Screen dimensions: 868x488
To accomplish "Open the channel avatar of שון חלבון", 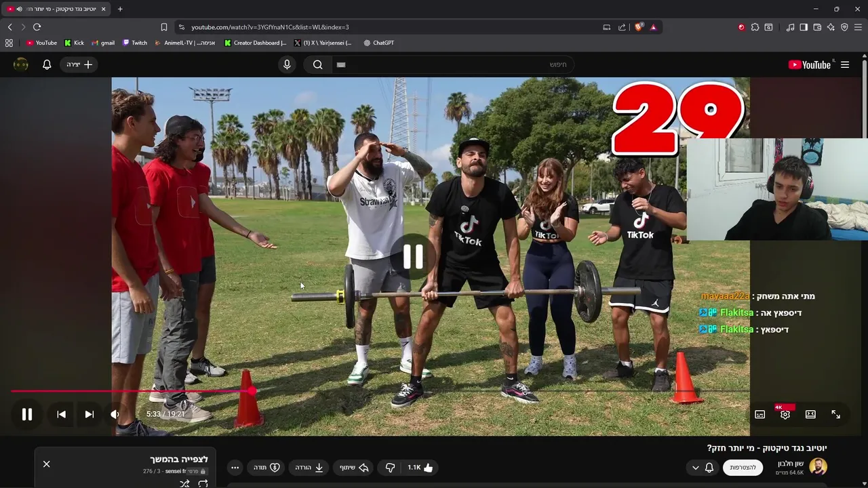I will point(818,467).
